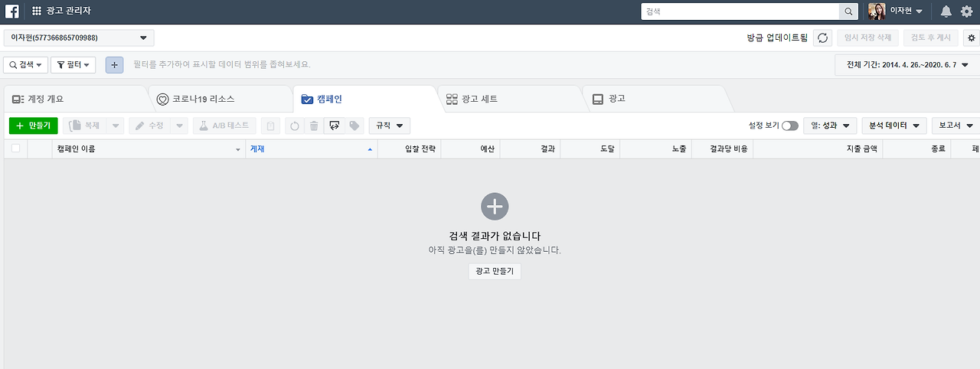This screenshot has height=369, width=980.
Task: Click the 광고 관리자 title
Action: (69, 11)
